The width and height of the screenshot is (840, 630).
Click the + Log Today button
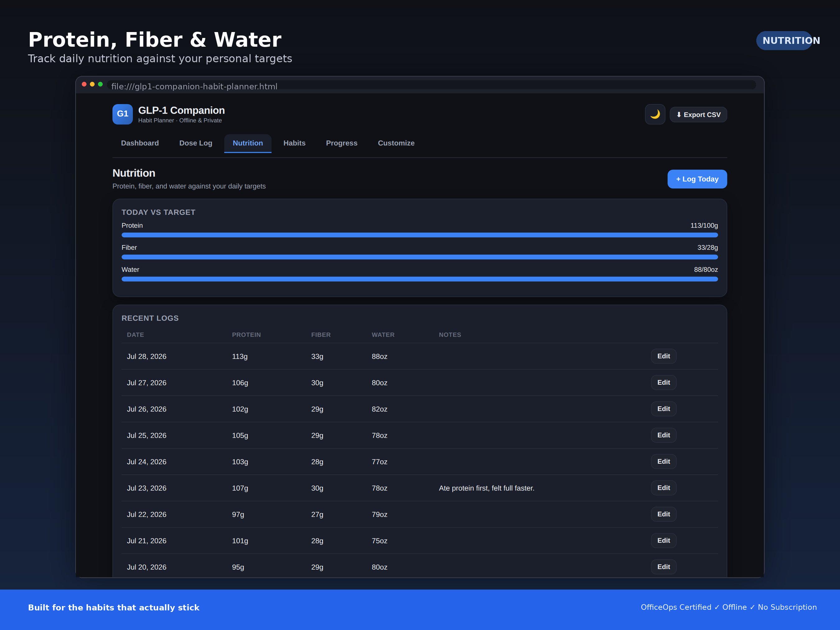pyautogui.click(x=697, y=179)
